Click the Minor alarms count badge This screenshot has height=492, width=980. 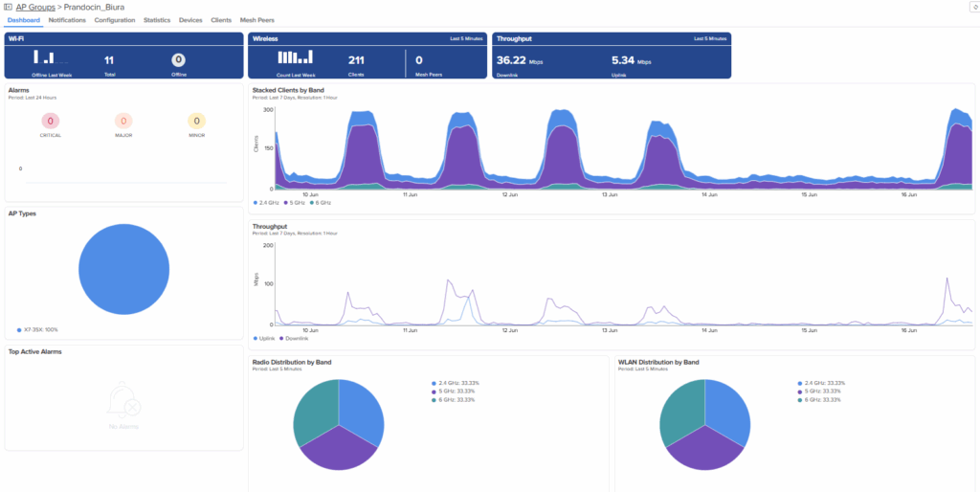click(196, 121)
